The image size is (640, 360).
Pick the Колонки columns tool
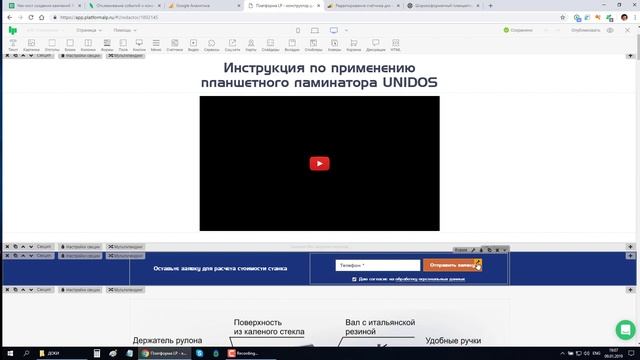(x=88, y=45)
